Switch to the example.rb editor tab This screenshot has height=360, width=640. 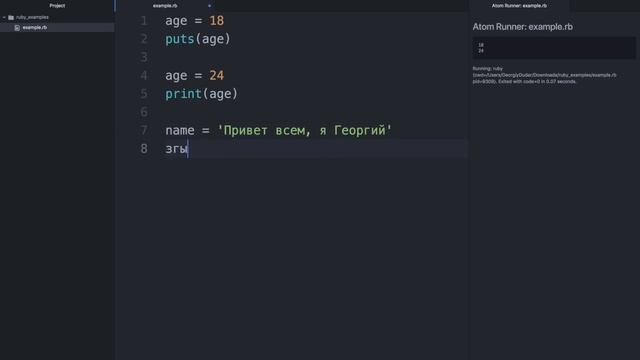click(165, 6)
